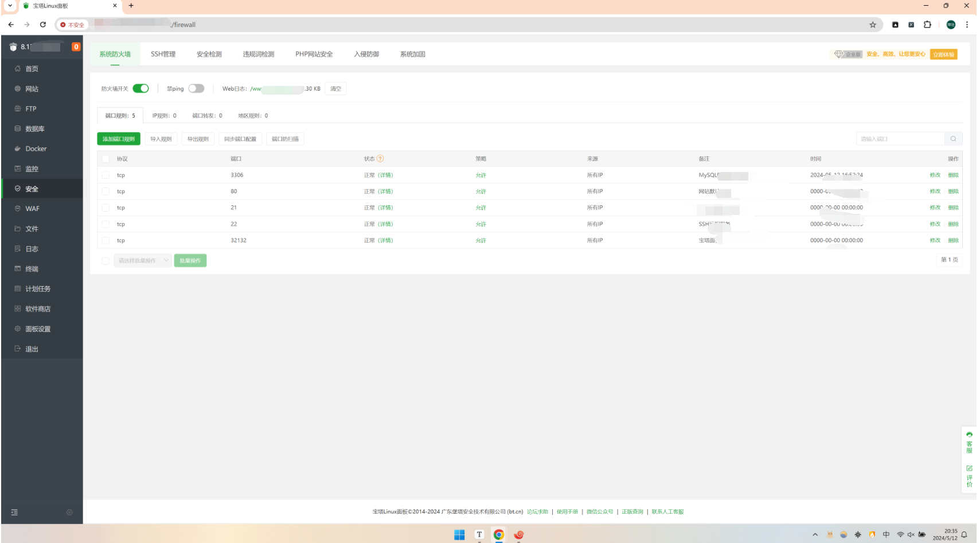
Task: Click the 端口防扫描 button
Action: tap(285, 139)
